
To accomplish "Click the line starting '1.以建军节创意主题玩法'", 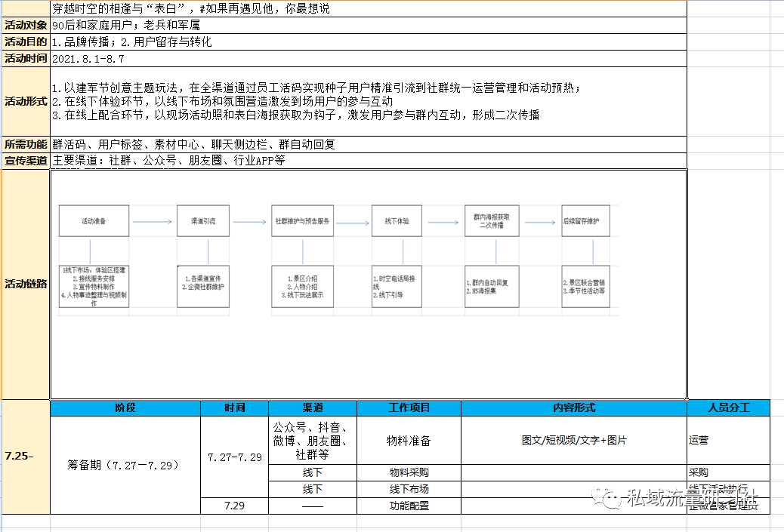I will pyautogui.click(x=316, y=88).
